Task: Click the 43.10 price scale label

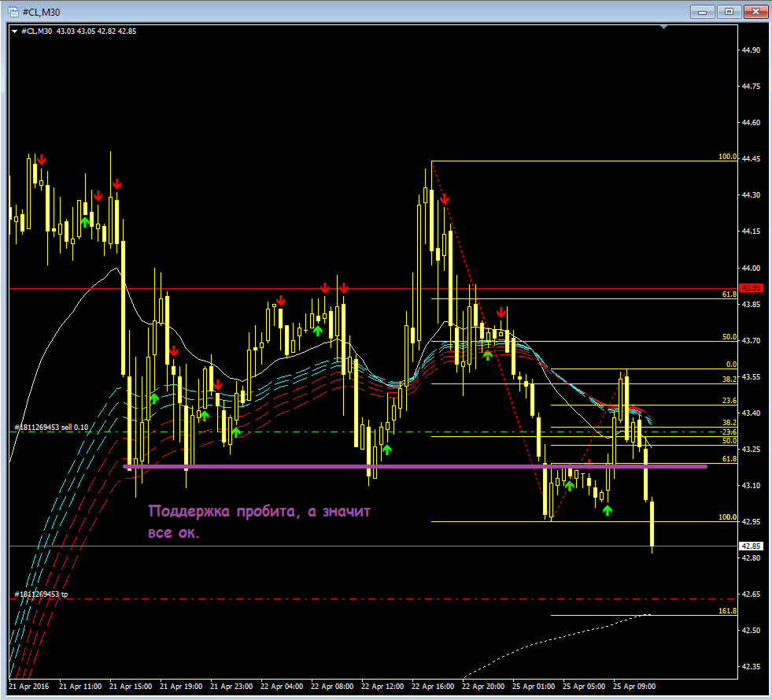Action: tap(751, 486)
